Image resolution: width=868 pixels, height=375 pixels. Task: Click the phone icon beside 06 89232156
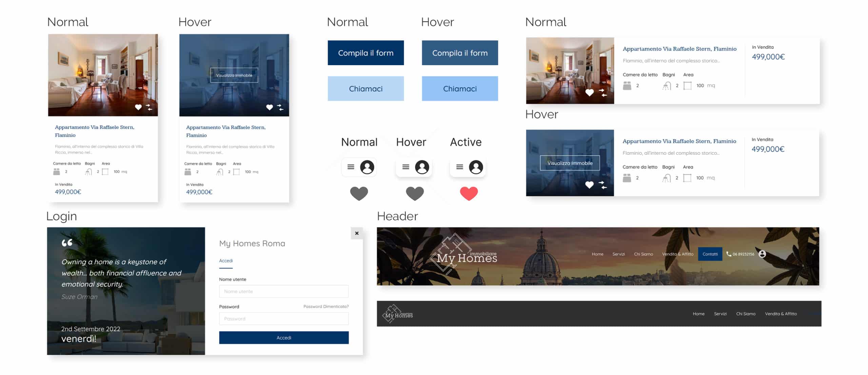tap(729, 254)
